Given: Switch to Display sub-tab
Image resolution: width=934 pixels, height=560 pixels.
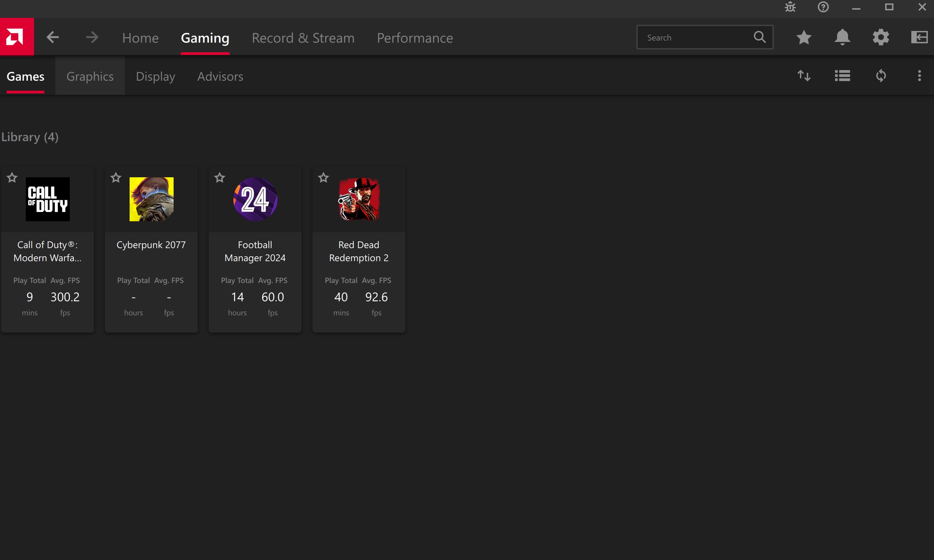Looking at the screenshot, I should [x=155, y=76].
